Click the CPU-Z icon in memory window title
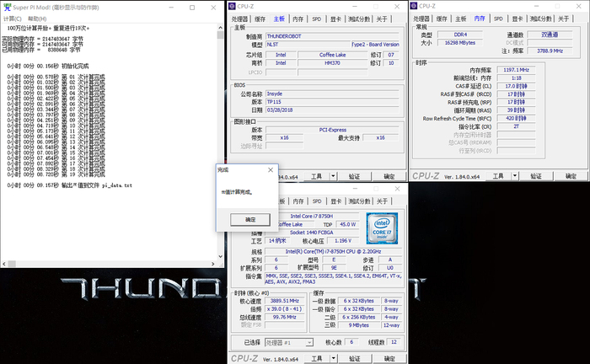 pyautogui.click(x=414, y=6)
